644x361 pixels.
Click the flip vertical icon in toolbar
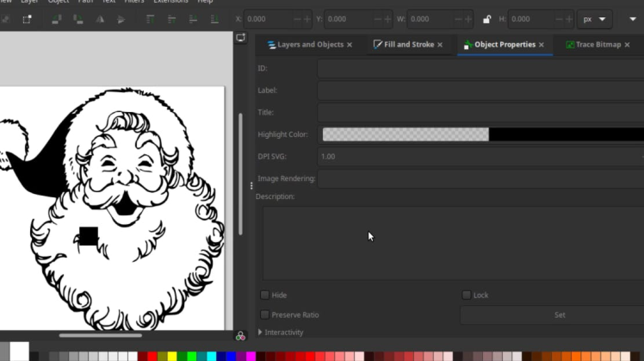121,19
